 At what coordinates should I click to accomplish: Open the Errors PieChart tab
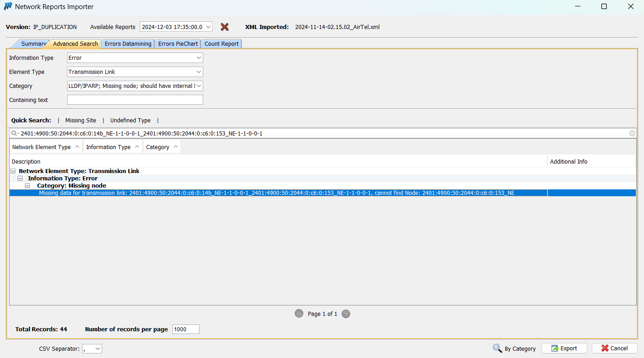pyautogui.click(x=177, y=44)
